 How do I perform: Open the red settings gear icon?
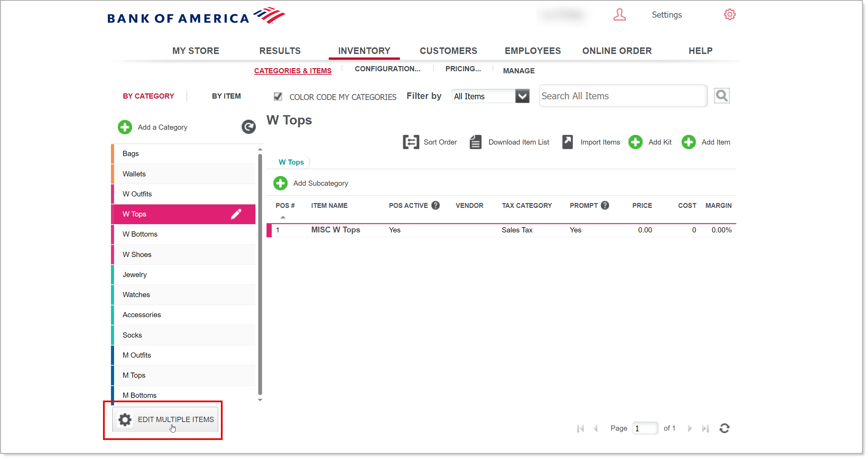[x=729, y=15]
